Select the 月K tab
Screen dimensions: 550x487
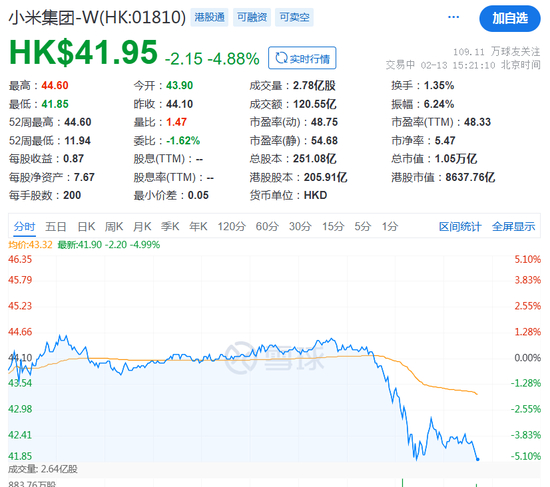click(142, 226)
